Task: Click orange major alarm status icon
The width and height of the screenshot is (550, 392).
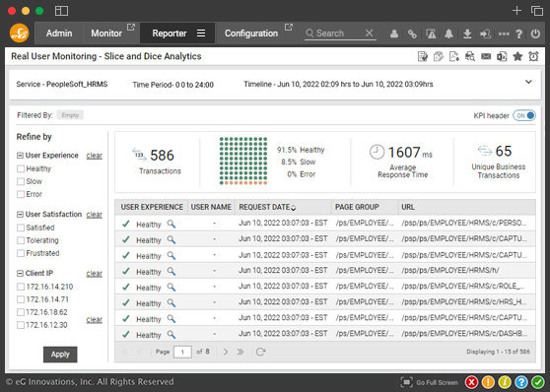Action: click(488, 382)
